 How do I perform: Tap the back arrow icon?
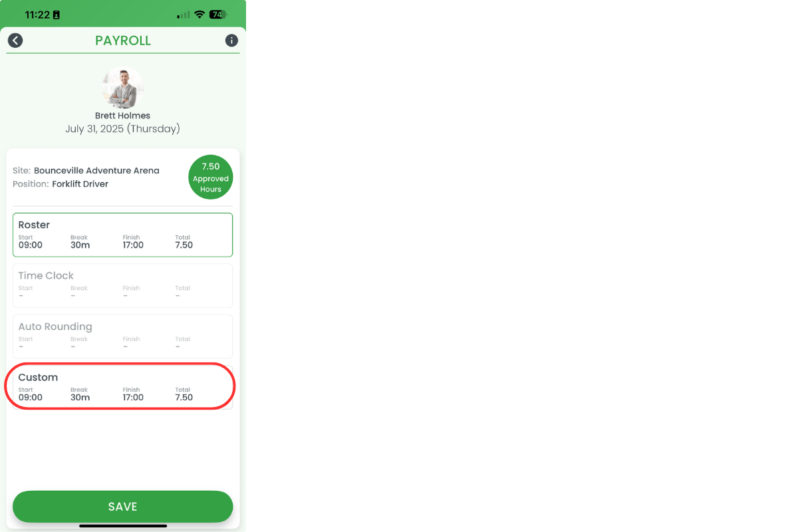(15, 41)
